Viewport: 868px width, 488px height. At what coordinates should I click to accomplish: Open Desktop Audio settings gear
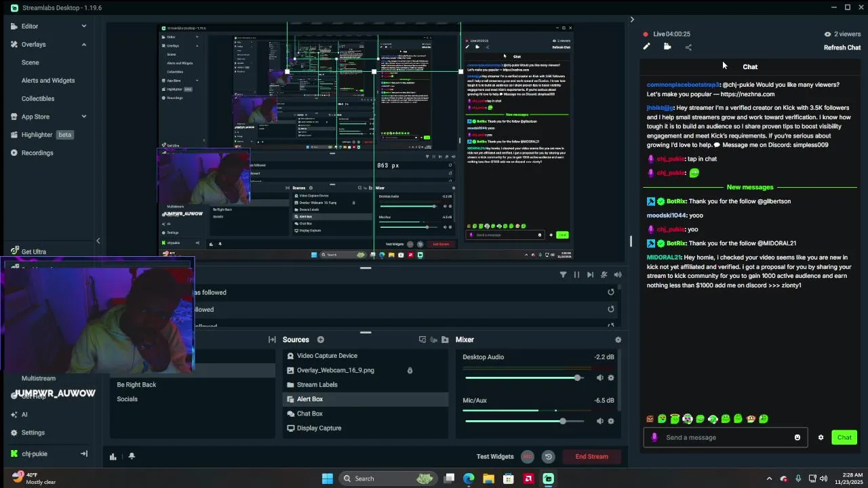pyautogui.click(x=611, y=378)
